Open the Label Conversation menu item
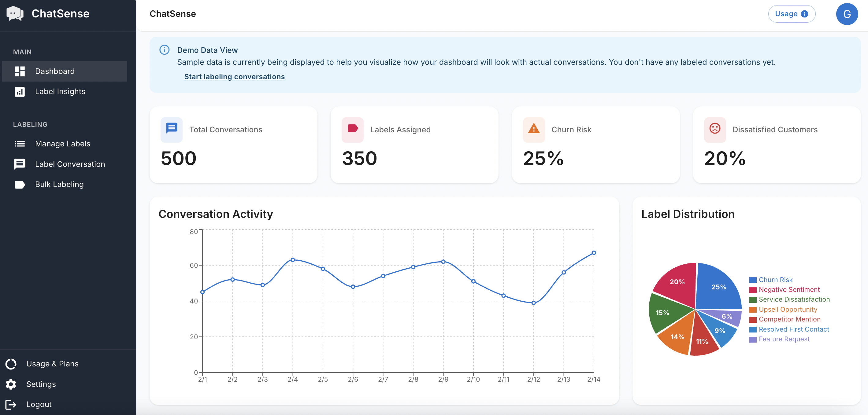Screen dimensions: 868x415 (x=70, y=164)
